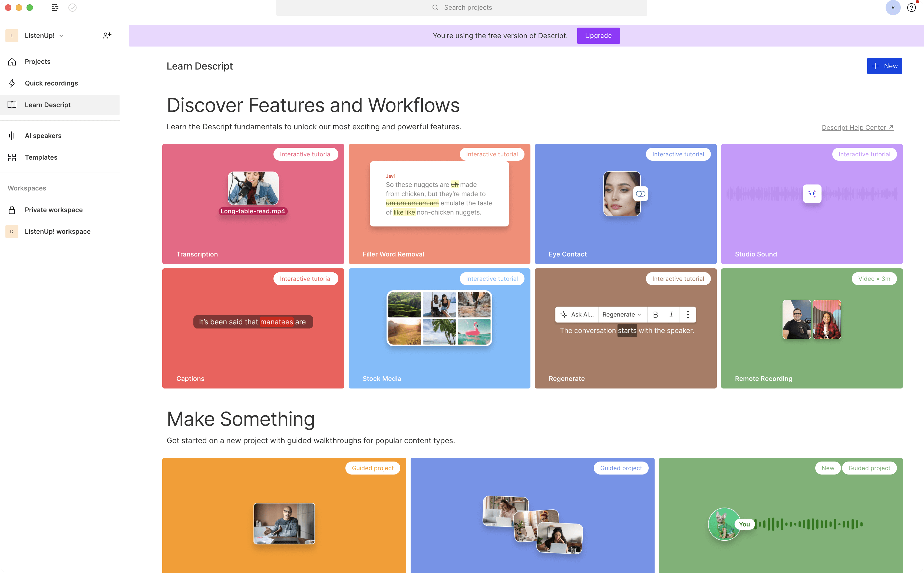Screen dimensions: 924x573
Task: Click the three-dot more icon in Regenerate card
Action: coord(688,315)
